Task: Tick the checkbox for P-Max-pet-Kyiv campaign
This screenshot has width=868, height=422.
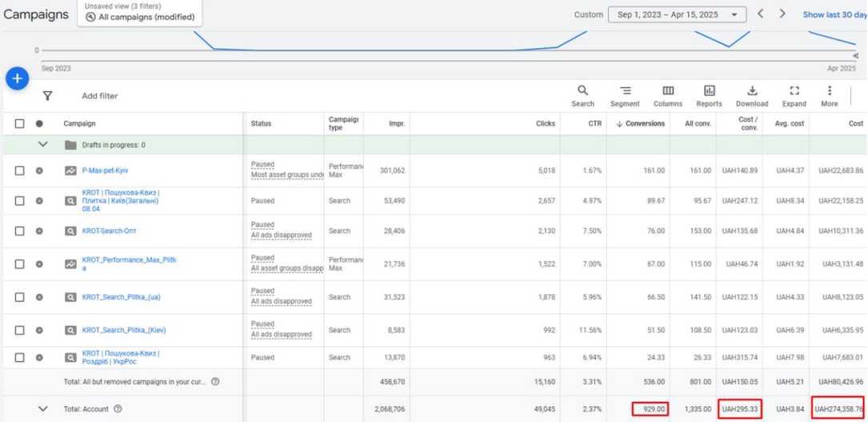Action: point(20,170)
